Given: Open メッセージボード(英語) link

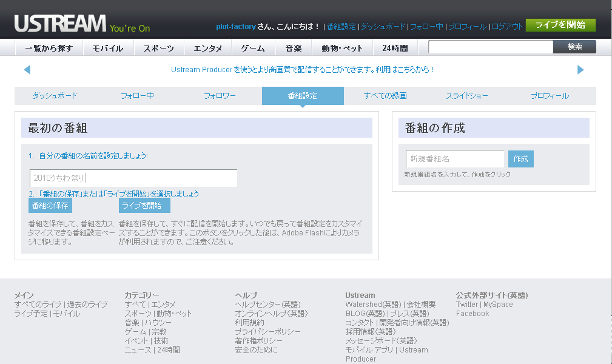Looking at the screenshot, I should 382,340.
